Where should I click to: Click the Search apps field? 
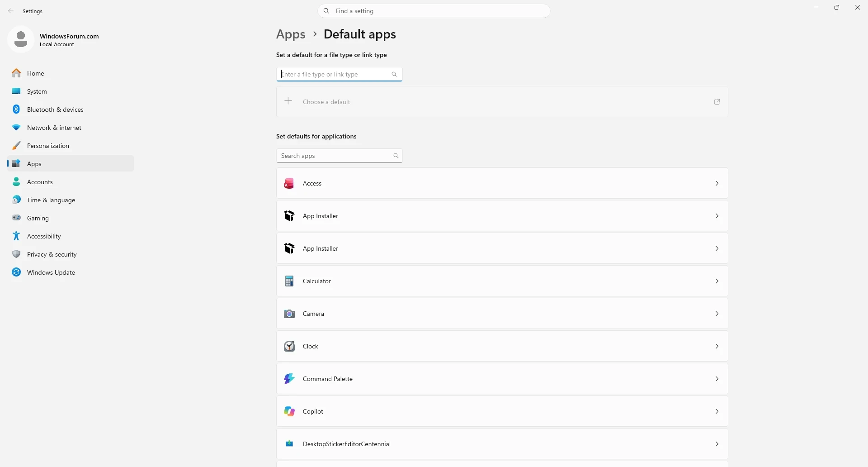pyautogui.click(x=340, y=156)
